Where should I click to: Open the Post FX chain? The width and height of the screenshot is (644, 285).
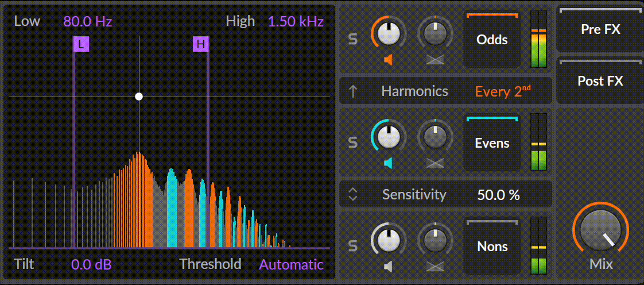tap(600, 80)
